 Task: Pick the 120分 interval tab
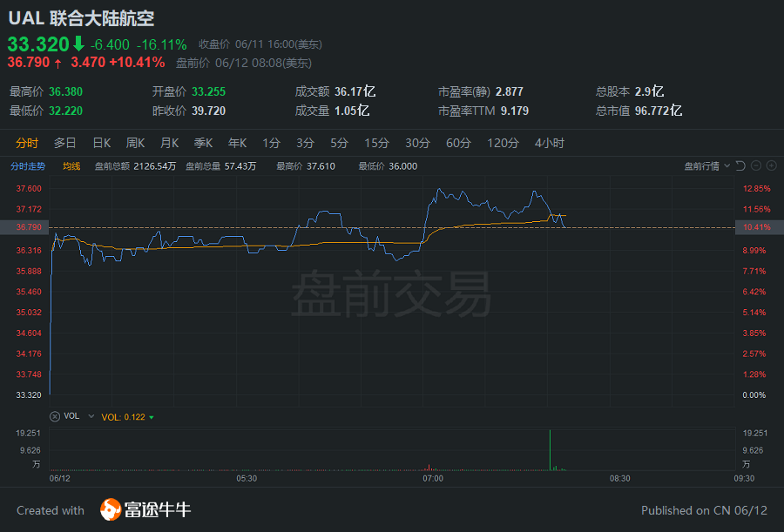[x=503, y=143]
